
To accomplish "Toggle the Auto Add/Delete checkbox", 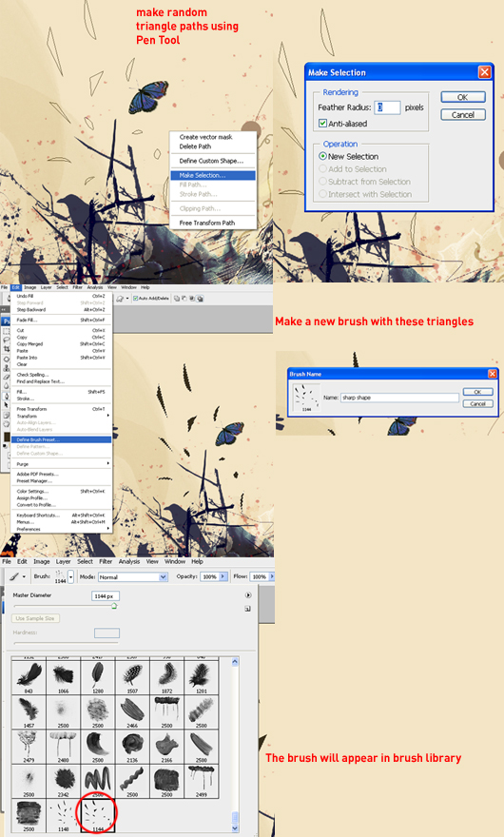I will (136, 299).
